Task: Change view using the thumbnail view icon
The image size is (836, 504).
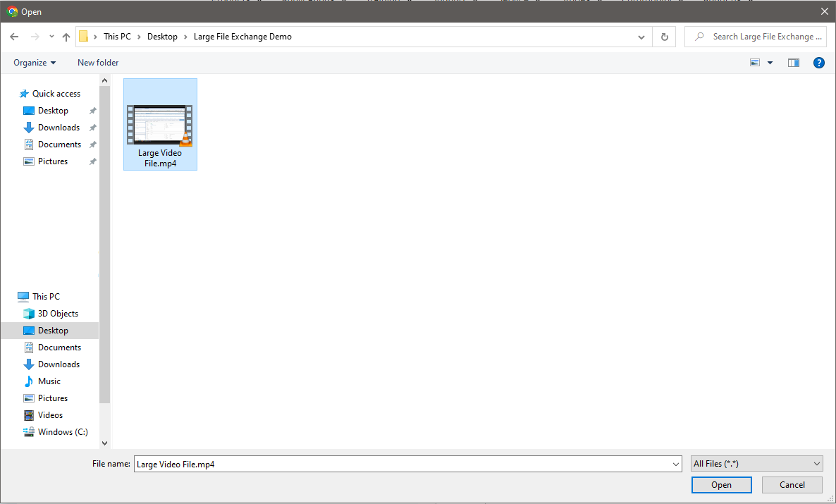Action: point(756,62)
